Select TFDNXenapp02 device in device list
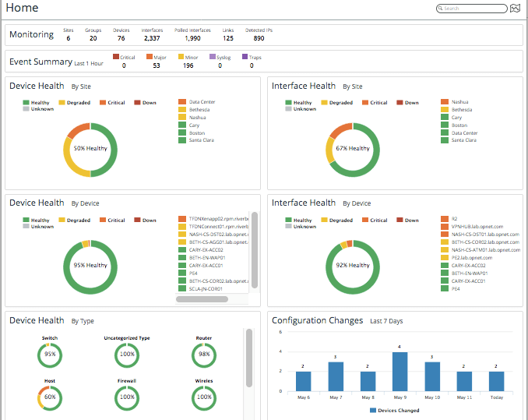 pyautogui.click(x=213, y=219)
